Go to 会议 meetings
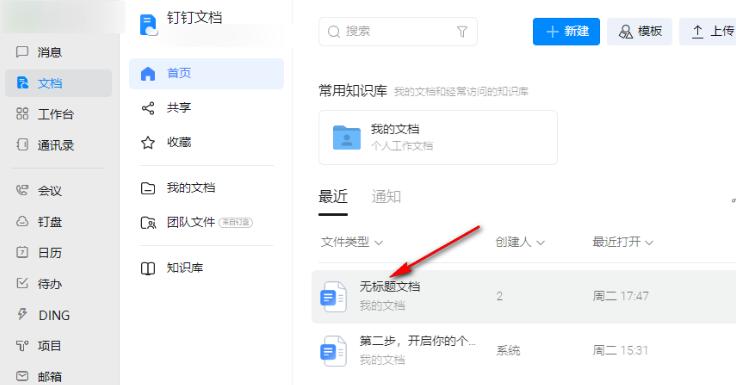Viewport: 736px width, 385px height. pyautogui.click(x=39, y=191)
